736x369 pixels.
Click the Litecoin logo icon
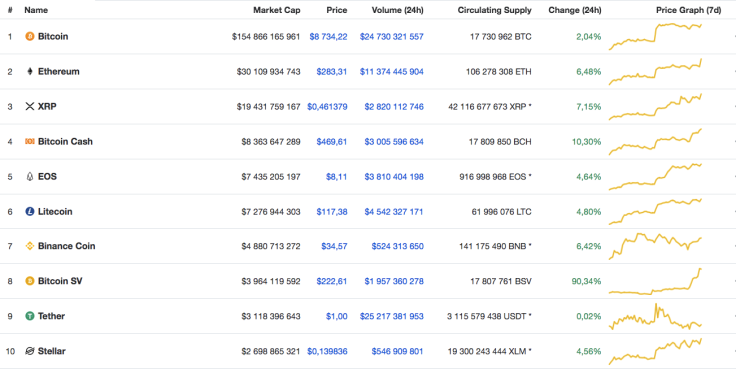(30, 211)
